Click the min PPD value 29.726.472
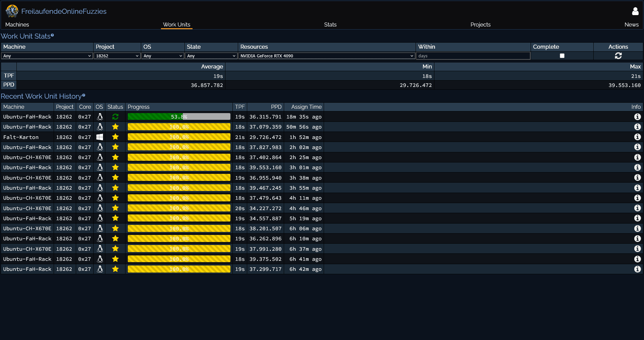 click(x=416, y=85)
